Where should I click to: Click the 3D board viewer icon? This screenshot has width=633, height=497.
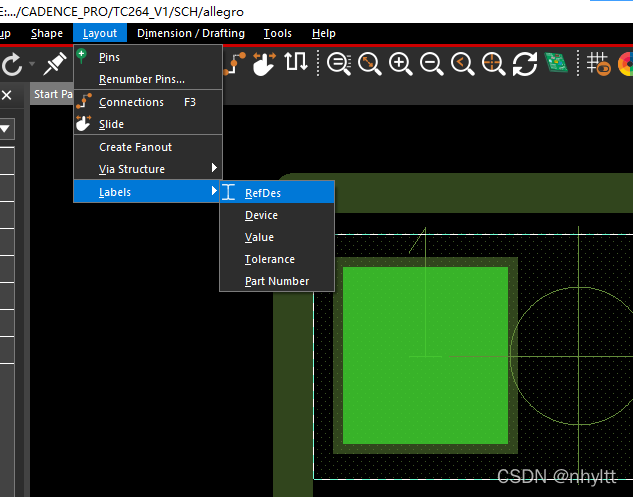click(x=556, y=64)
